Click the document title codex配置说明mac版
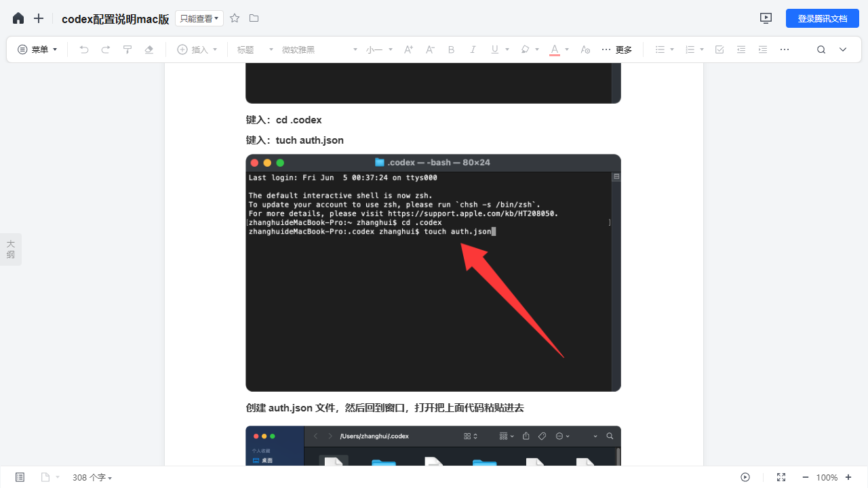The width and height of the screenshot is (868, 488). (x=115, y=19)
